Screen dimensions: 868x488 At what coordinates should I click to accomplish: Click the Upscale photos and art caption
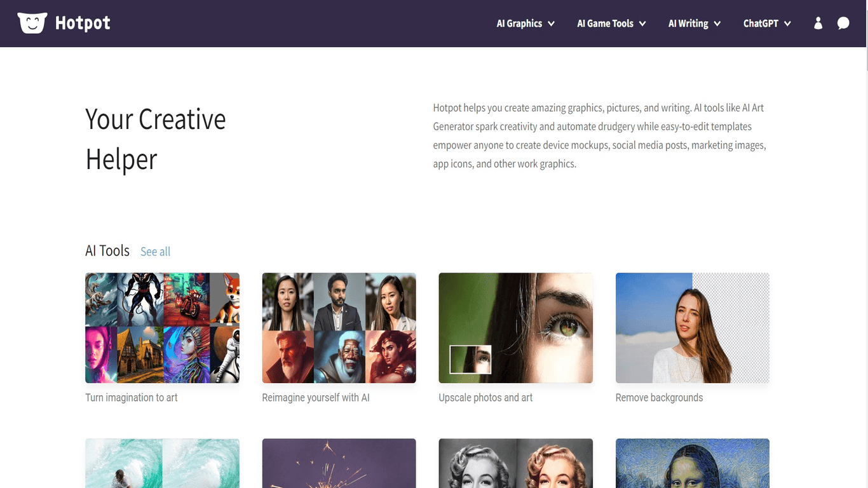485,398
